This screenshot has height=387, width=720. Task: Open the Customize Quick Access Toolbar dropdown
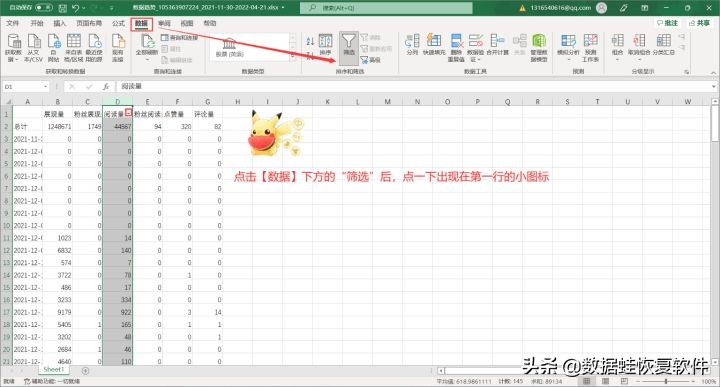point(112,8)
